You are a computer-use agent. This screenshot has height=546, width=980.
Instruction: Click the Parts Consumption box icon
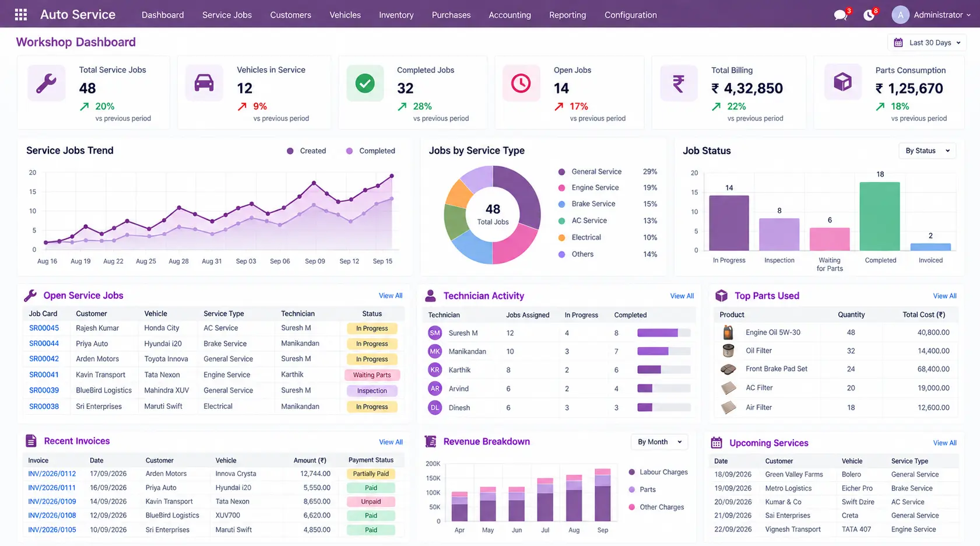842,82
